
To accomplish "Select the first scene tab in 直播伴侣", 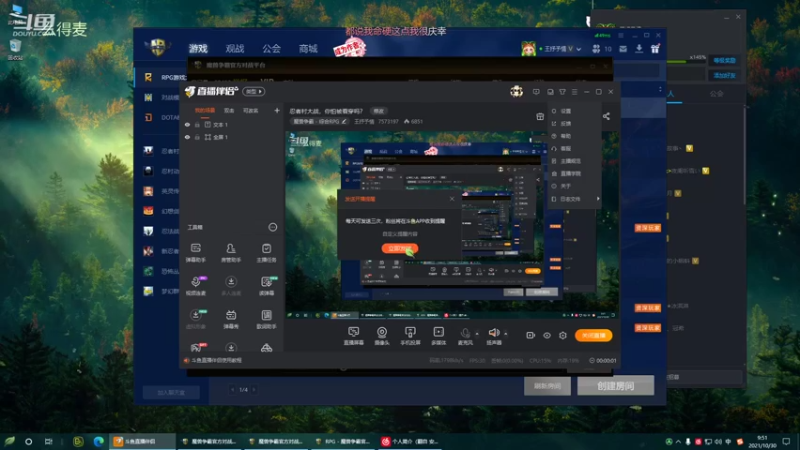I will pyautogui.click(x=205, y=110).
